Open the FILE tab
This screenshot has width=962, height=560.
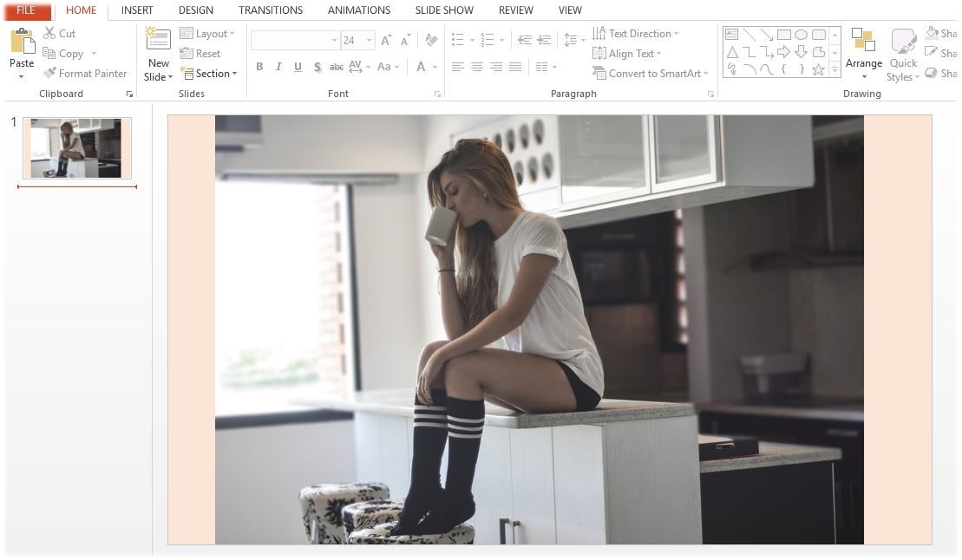tap(26, 10)
